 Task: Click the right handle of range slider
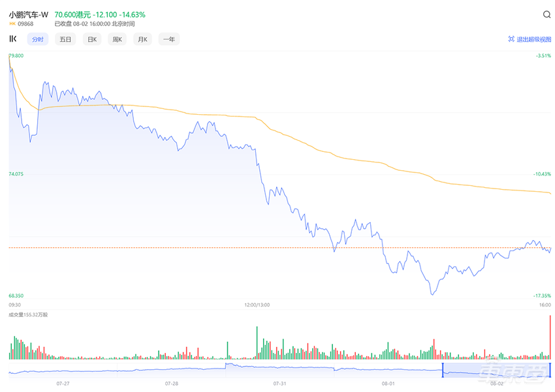pos(550,370)
